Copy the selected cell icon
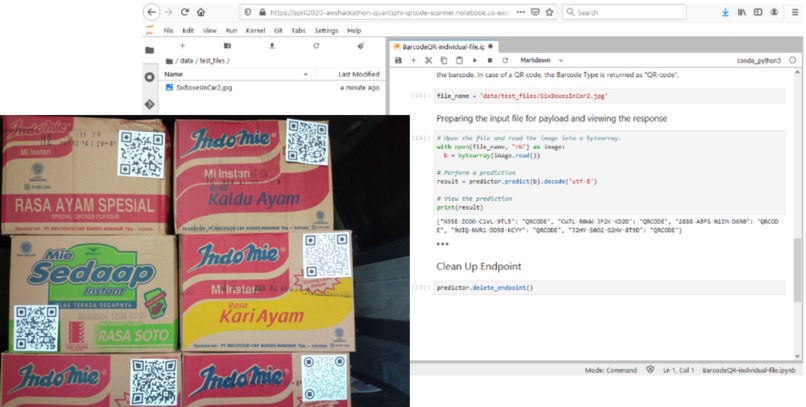Viewport: 806px width, 407px height. (444, 60)
